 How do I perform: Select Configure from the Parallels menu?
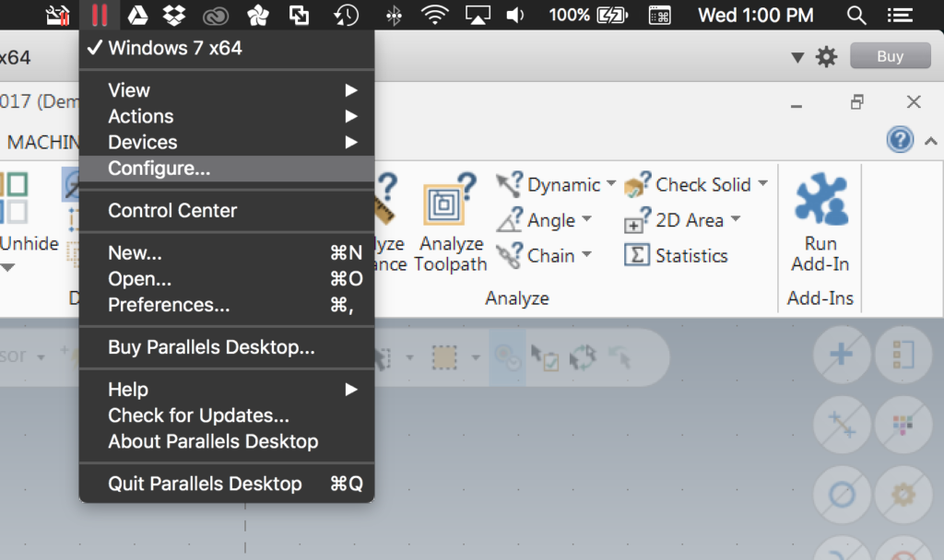click(x=158, y=168)
